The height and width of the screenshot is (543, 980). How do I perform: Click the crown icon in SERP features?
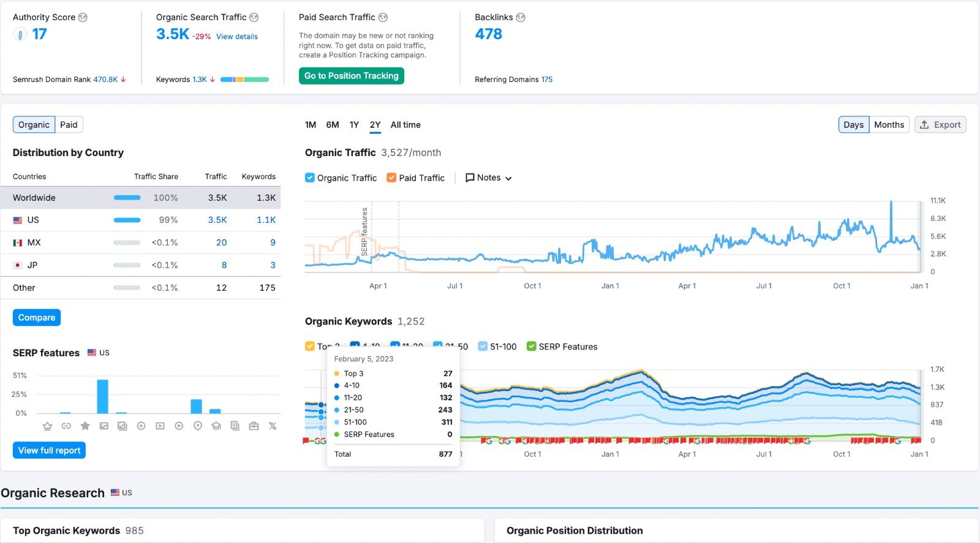click(47, 426)
